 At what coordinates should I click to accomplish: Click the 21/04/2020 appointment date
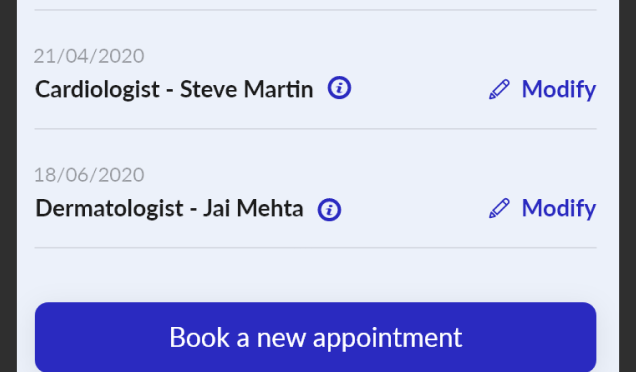point(89,56)
